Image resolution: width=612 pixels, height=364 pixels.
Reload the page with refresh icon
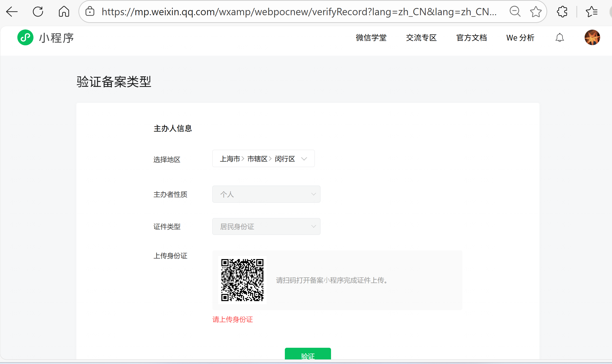tap(38, 12)
